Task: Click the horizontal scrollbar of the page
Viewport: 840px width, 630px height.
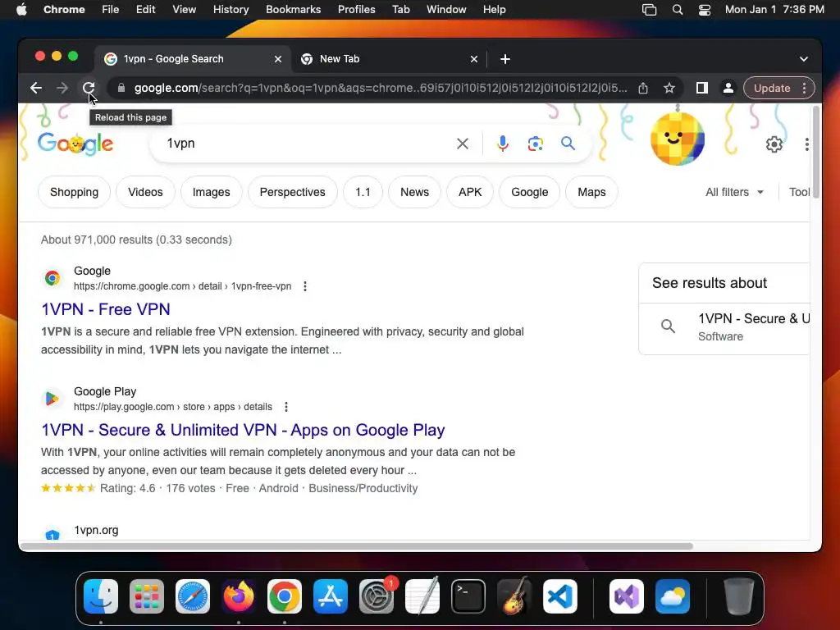Action: [x=357, y=546]
